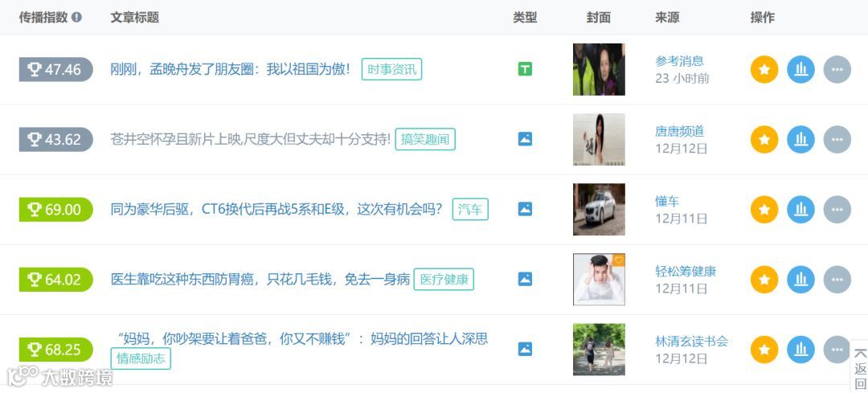
Task: Open the car cover thumbnail
Action: pos(599,209)
